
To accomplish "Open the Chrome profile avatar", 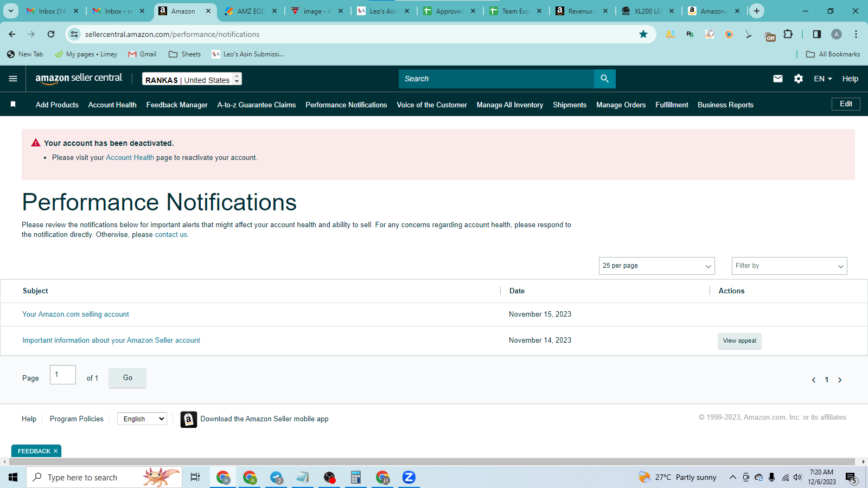I will pyautogui.click(x=837, y=34).
